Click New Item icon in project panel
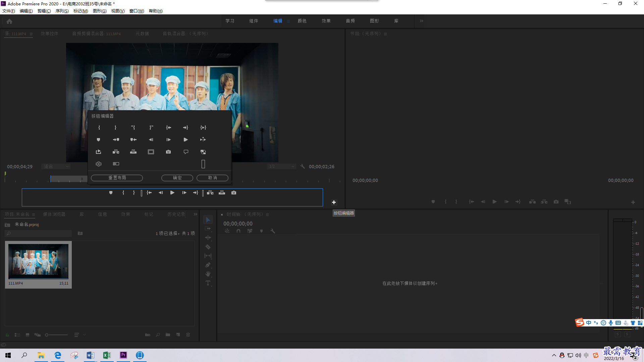This screenshot has width=644, height=362. tap(178, 335)
